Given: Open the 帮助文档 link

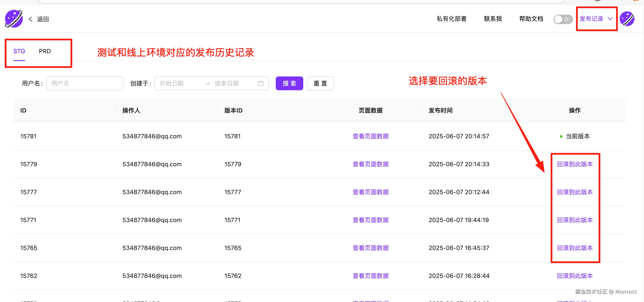Looking at the screenshot, I should click(x=531, y=19).
